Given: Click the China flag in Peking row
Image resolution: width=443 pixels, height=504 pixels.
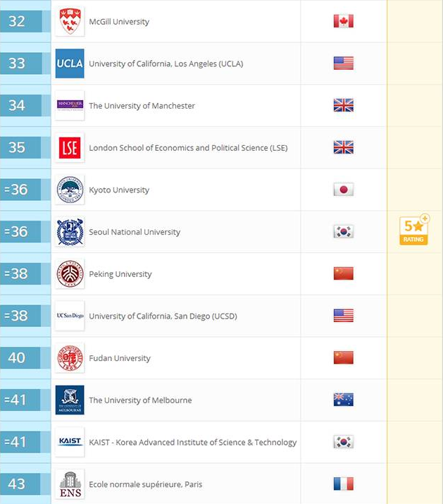Looking at the screenshot, I should (344, 273).
